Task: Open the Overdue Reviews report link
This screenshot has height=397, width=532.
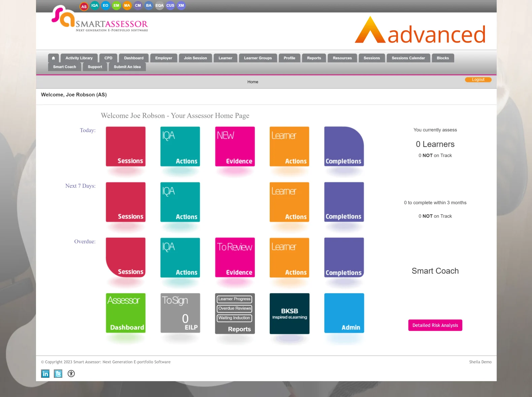Action: tap(235, 309)
